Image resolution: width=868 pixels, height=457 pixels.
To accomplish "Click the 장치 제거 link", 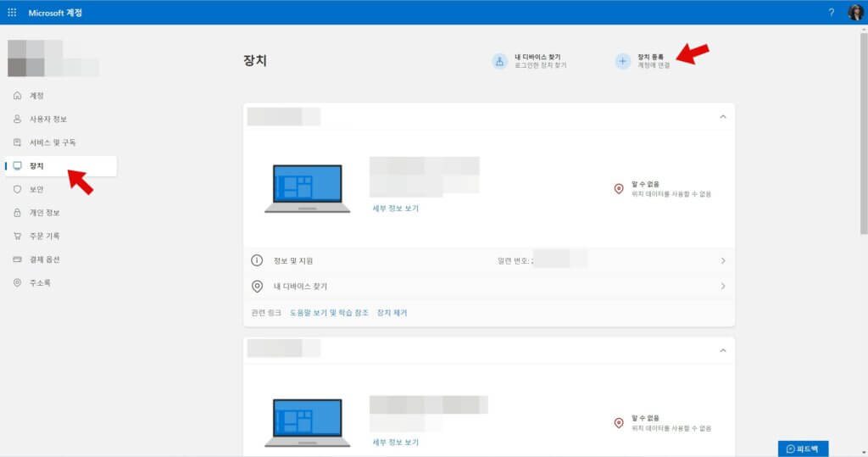I will [392, 312].
